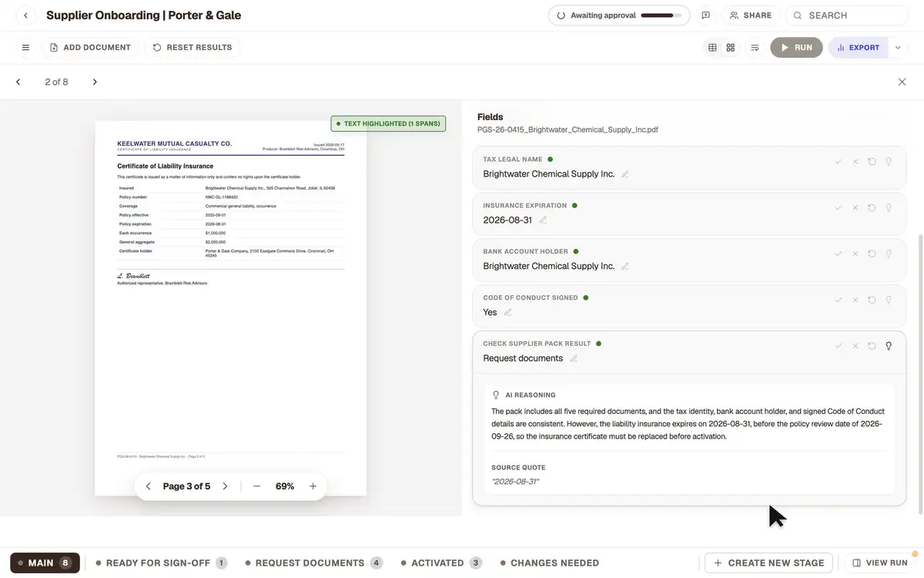Open the hamburger menu icon by Add Document
This screenshot has width=924, height=578.
[25, 48]
